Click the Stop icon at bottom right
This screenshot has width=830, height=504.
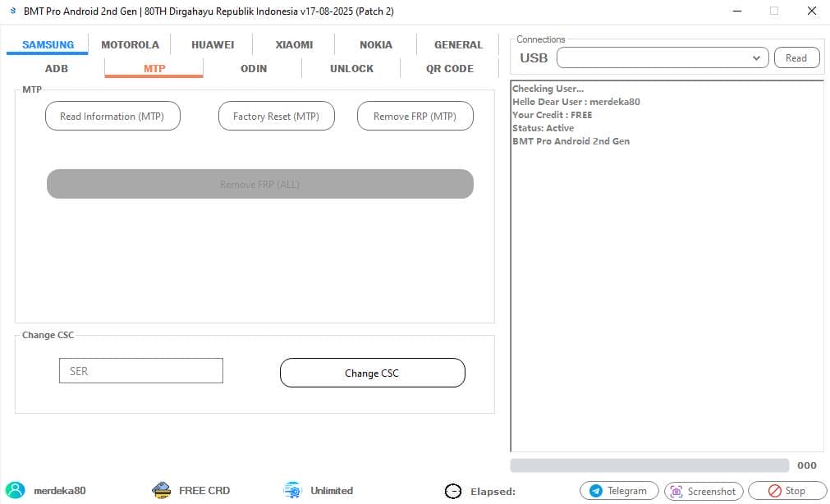(x=773, y=490)
